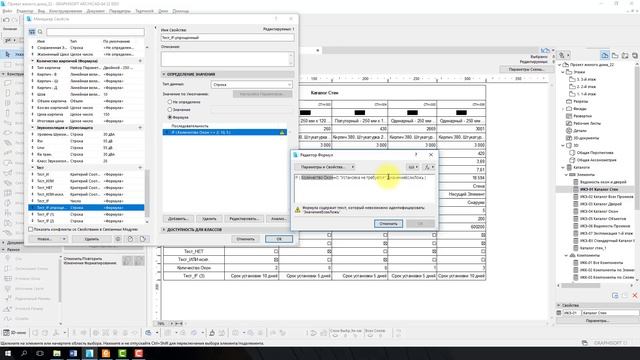Collapse the Тест property group
The width and height of the screenshot is (640, 360).
click(33, 167)
